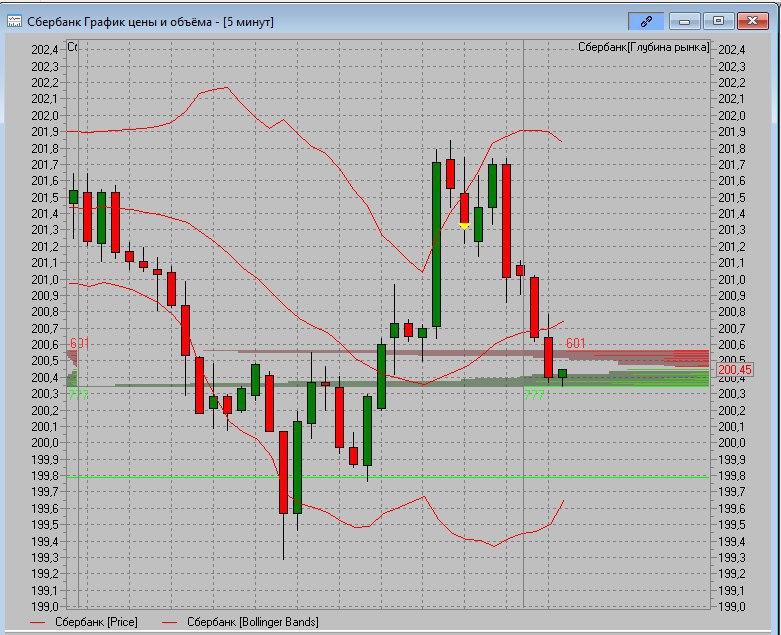Click the 201,9 label on the right axis
781x635 pixels.
pyautogui.click(x=732, y=132)
